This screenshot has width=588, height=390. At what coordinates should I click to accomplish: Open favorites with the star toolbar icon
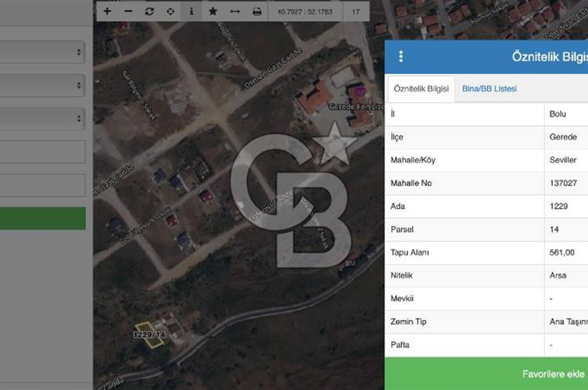click(213, 11)
